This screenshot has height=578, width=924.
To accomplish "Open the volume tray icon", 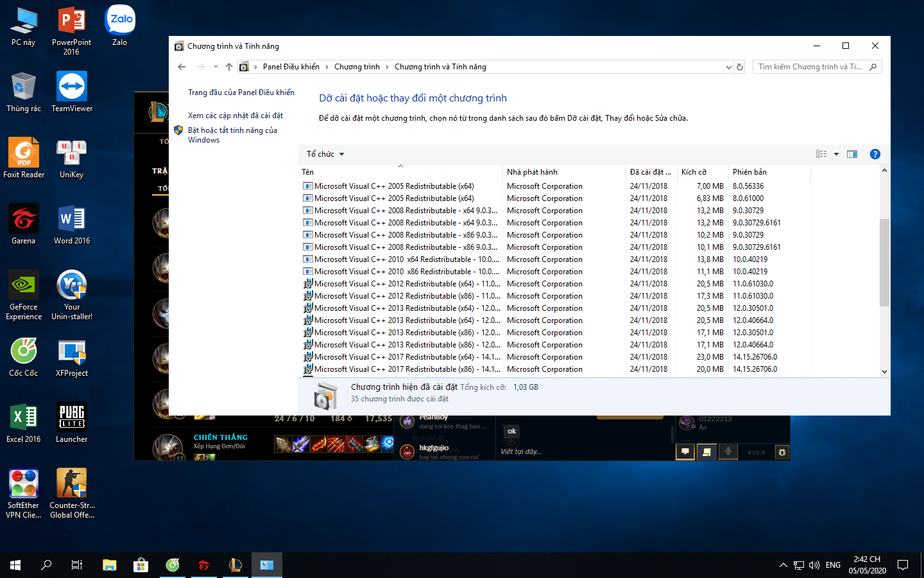I will [x=814, y=565].
